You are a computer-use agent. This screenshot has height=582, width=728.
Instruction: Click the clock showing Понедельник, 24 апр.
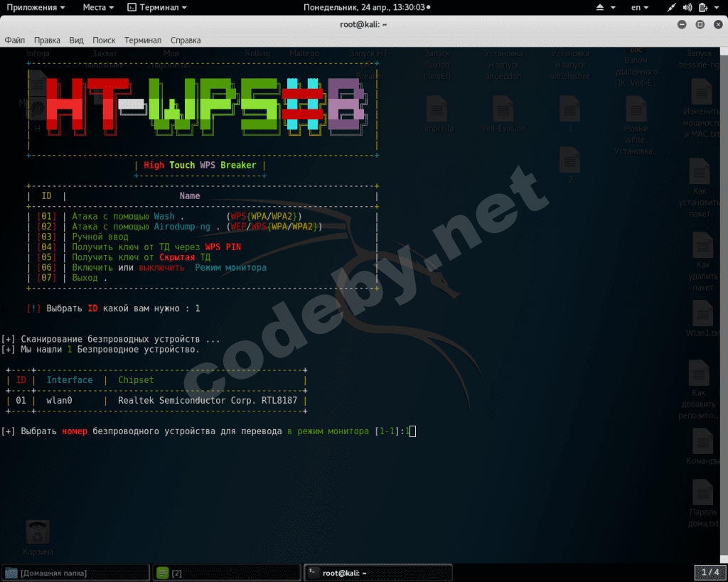[366, 7]
